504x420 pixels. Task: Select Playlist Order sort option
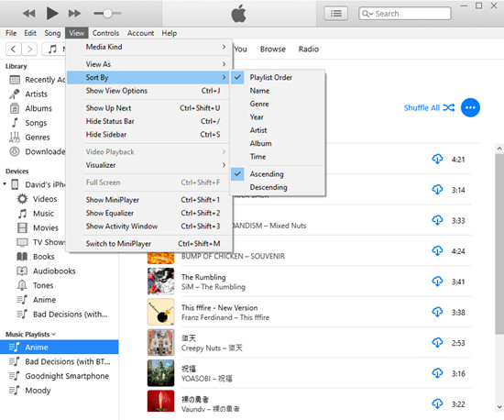[278, 78]
